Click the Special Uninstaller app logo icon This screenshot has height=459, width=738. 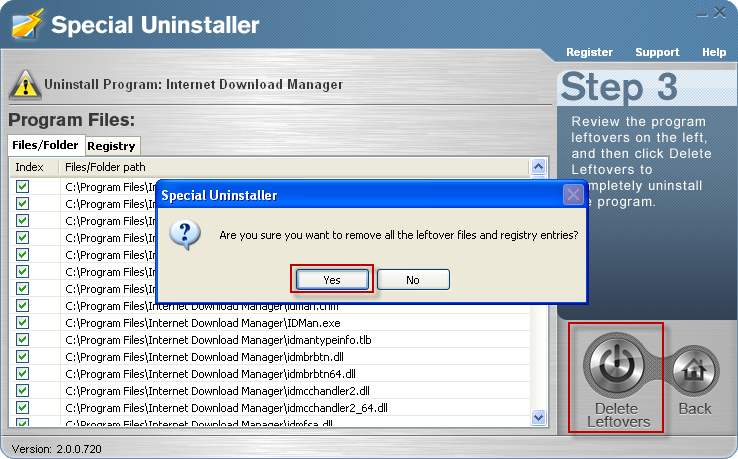[28, 24]
